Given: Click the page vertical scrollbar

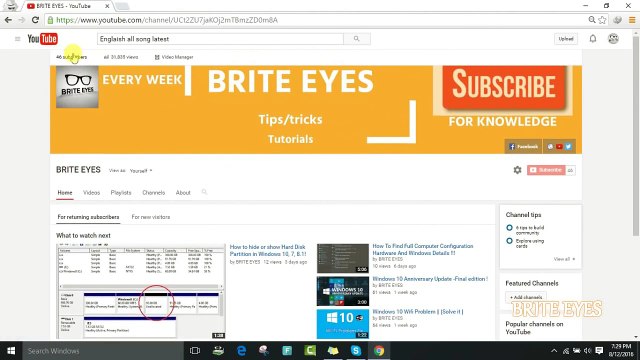Looking at the screenshot, I should click(636, 136).
